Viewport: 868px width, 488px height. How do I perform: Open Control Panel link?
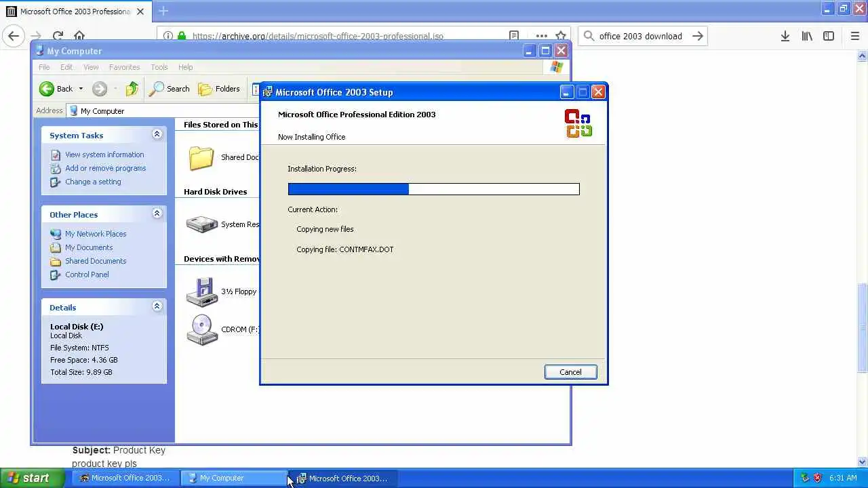(x=87, y=274)
